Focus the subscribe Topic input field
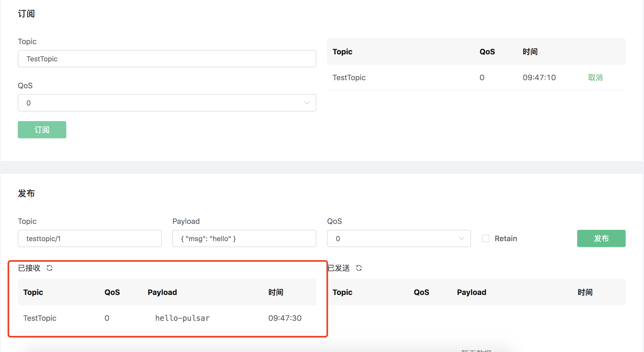The width and height of the screenshot is (644, 352). (167, 59)
